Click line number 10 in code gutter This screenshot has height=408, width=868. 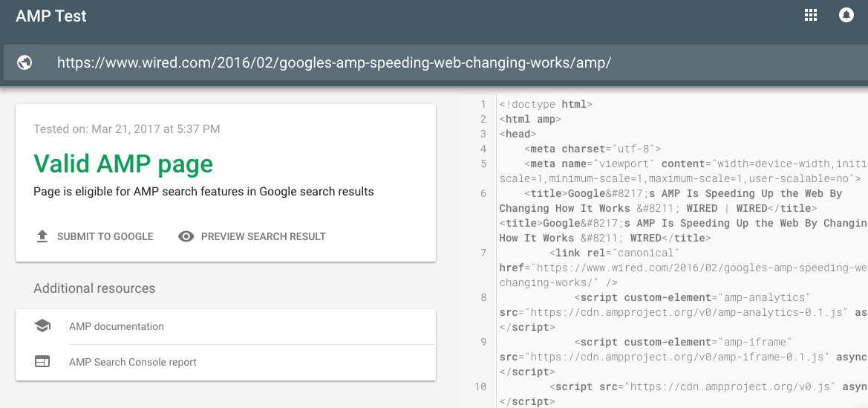click(x=480, y=386)
